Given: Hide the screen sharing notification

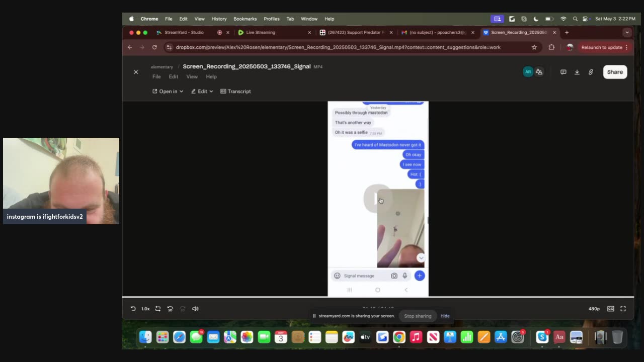Looking at the screenshot, I should 445,316.
